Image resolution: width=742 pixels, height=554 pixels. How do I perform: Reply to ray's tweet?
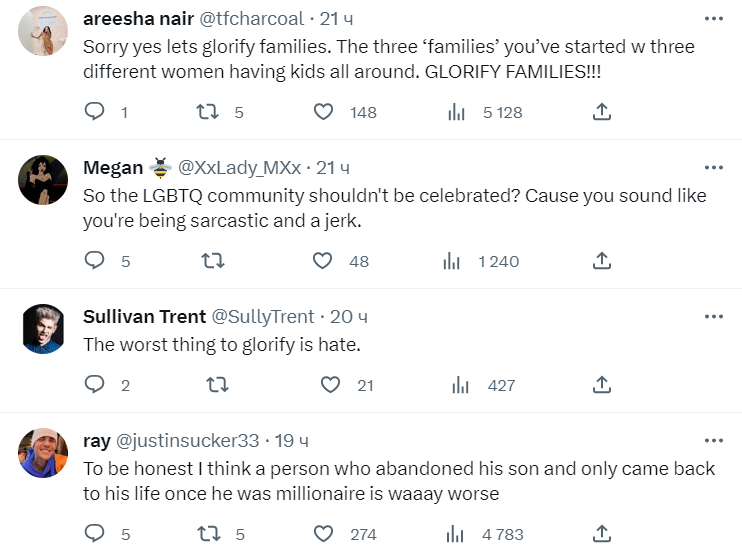click(95, 534)
